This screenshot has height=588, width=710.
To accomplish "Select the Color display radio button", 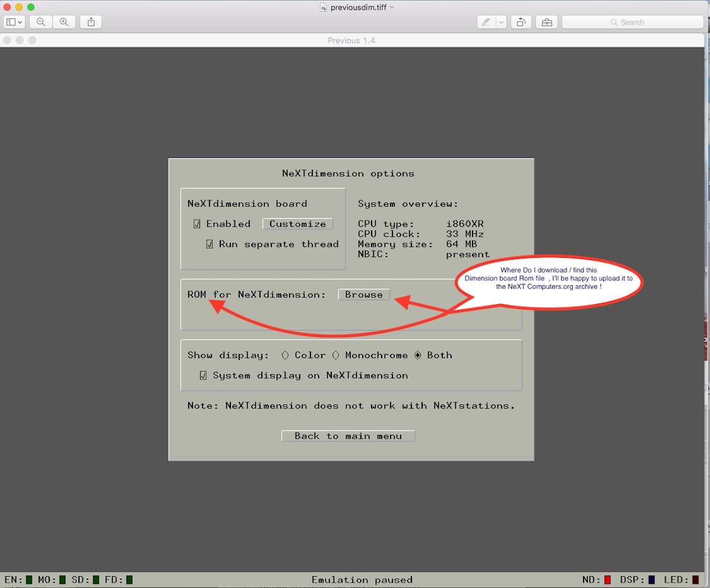I will point(285,355).
